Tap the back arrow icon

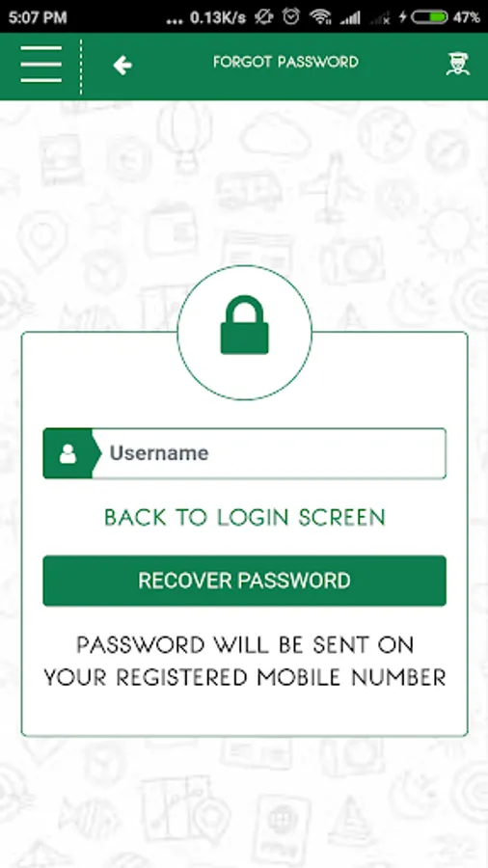point(122,66)
